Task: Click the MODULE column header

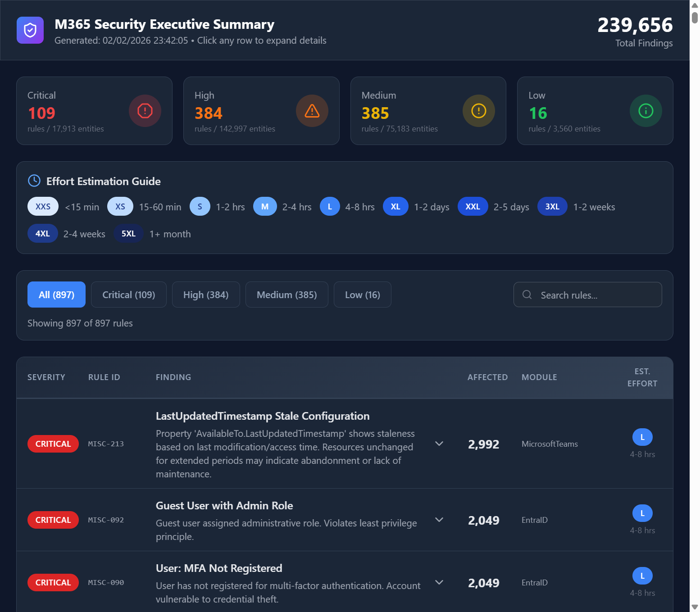Action: (539, 377)
